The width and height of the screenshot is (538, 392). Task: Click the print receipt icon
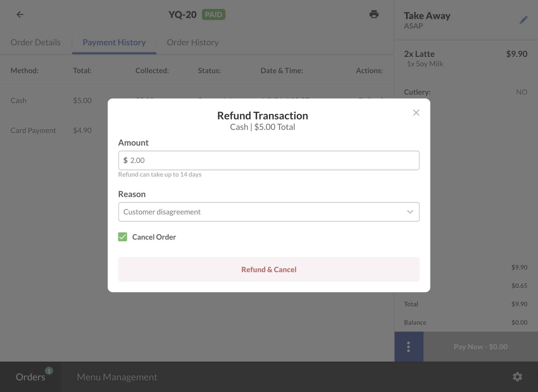(374, 14)
